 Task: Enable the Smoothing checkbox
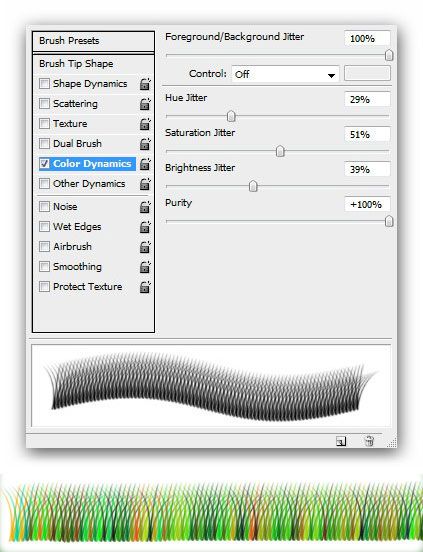(44, 266)
